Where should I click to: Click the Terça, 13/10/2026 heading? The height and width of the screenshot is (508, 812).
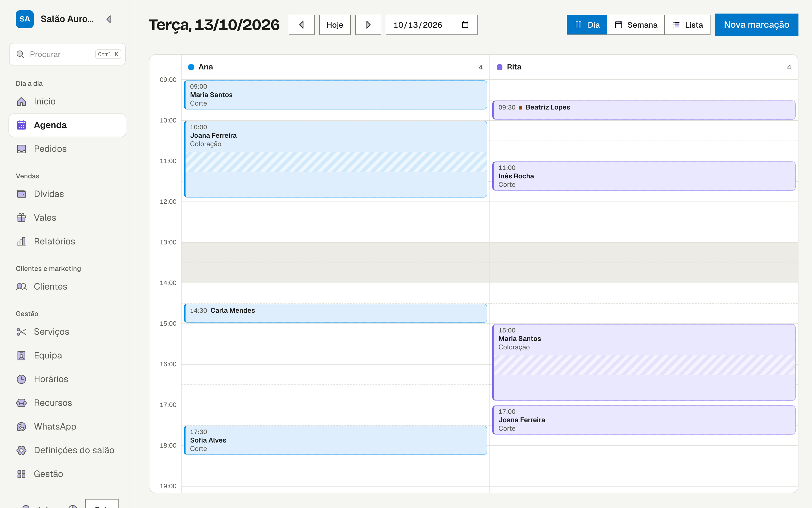pos(214,25)
